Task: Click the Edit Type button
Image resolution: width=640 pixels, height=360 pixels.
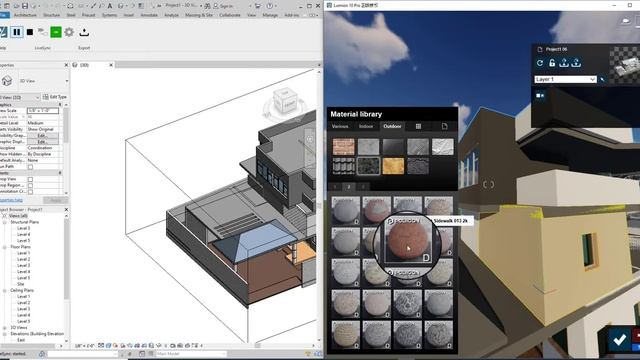Action: [x=55, y=97]
